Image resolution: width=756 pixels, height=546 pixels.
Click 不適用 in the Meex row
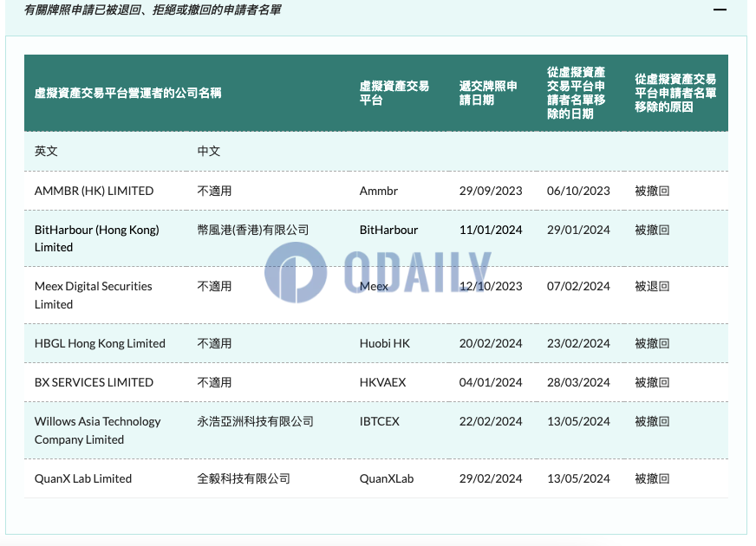214,286
